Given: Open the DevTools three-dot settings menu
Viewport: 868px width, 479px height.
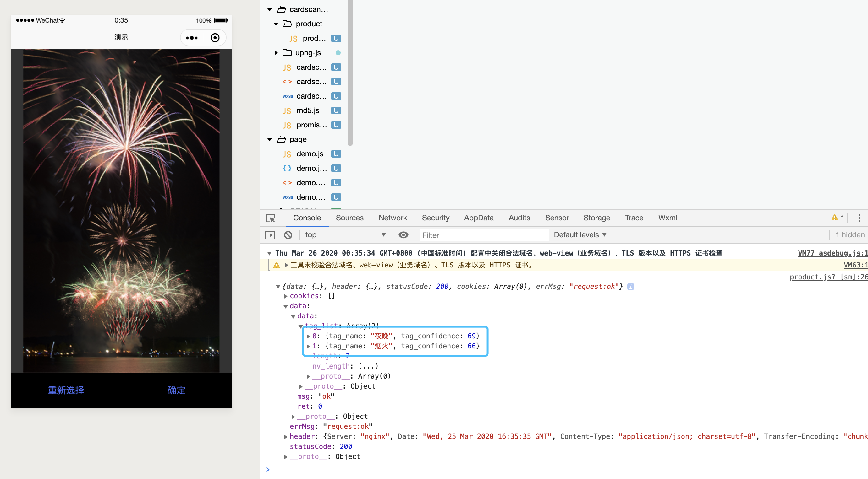Looking at the screenshot, I should coord(859,218).
